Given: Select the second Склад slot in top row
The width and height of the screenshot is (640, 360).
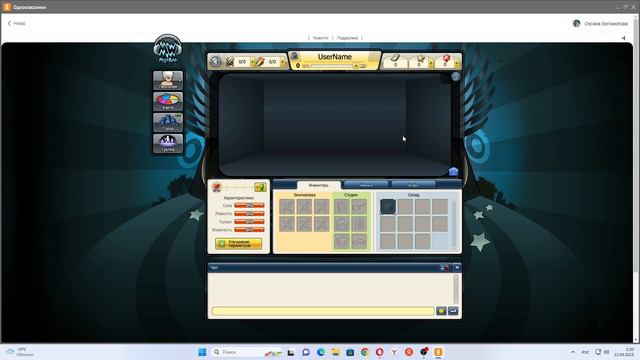Looking at the screenshot, I should (x=405, y=207).
